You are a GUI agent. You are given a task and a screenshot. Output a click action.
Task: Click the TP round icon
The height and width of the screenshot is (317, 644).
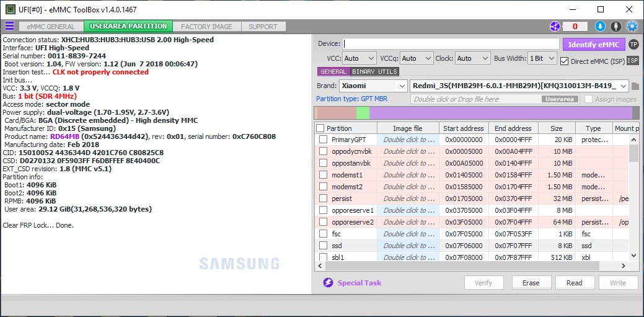[x=633, y=45]
